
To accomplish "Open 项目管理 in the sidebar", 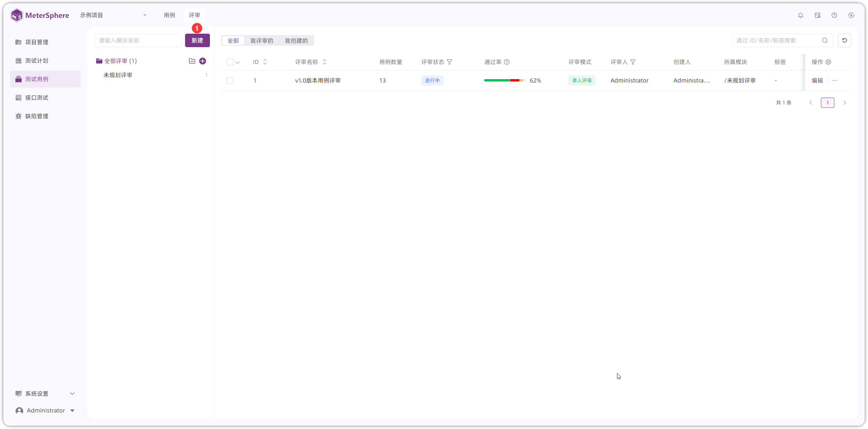I will point(45,42).
